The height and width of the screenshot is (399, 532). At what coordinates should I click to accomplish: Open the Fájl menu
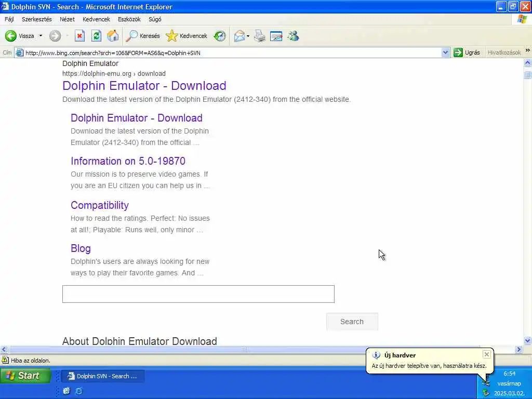(x=9, y=19)
